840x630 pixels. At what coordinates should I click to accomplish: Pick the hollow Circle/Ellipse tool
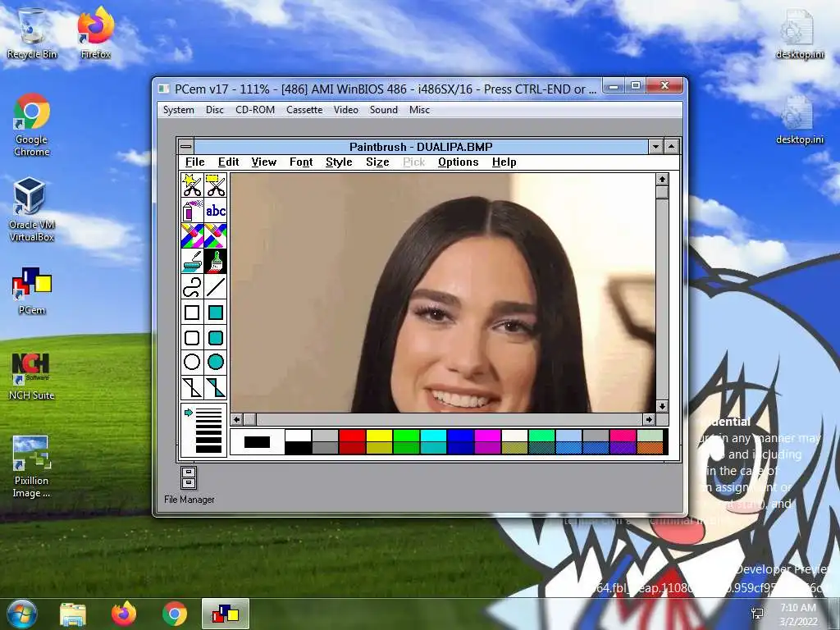[x=192, y=362]
